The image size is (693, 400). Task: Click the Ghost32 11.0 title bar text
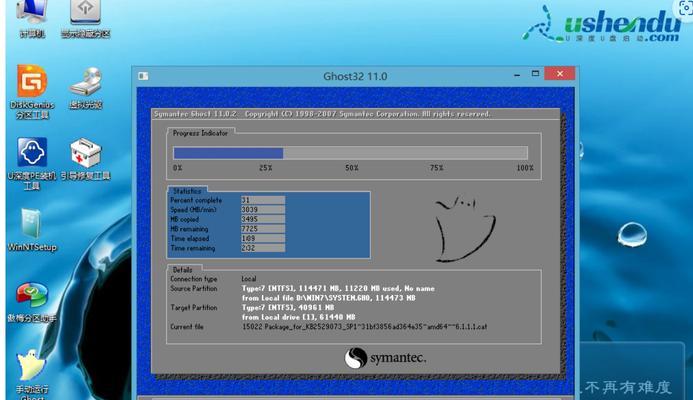tap(355, 76)
